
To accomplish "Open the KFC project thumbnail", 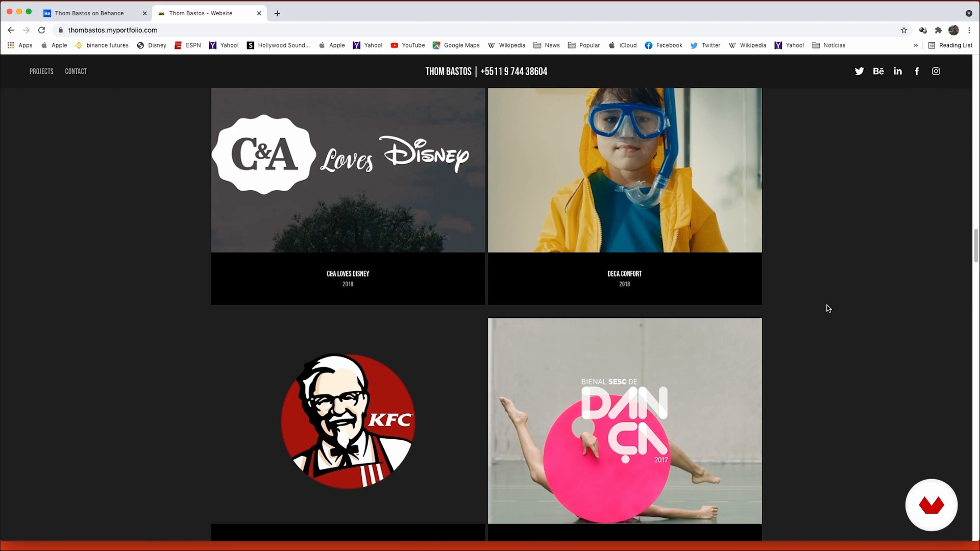I will [348, 421].
